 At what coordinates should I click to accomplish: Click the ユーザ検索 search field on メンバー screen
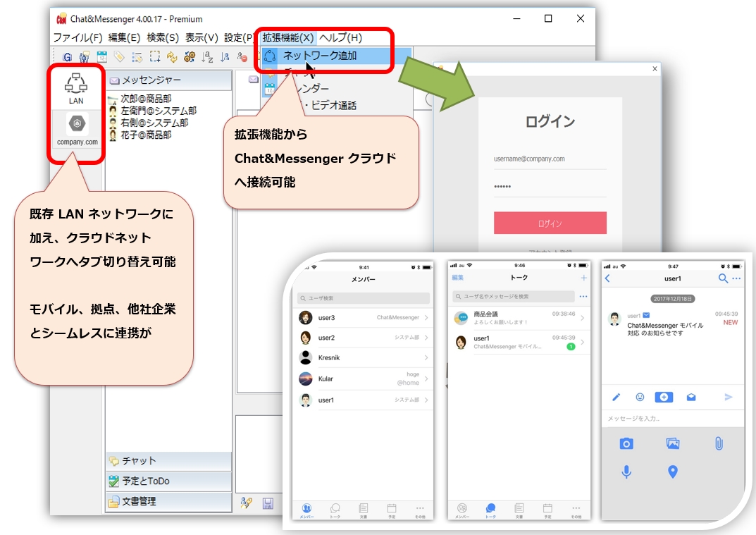(x=364, y=298)
